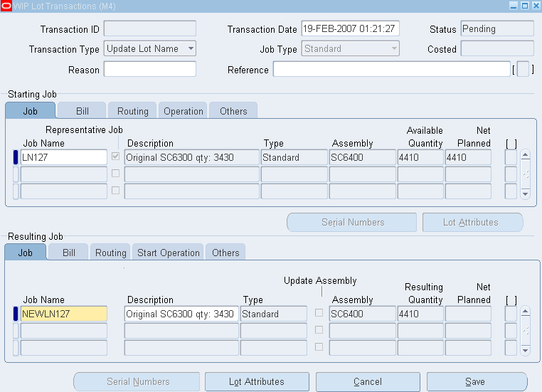542x392 pixels.
Task: Click the flexfield box in LN127 row
Action: (x=511, y=157)
